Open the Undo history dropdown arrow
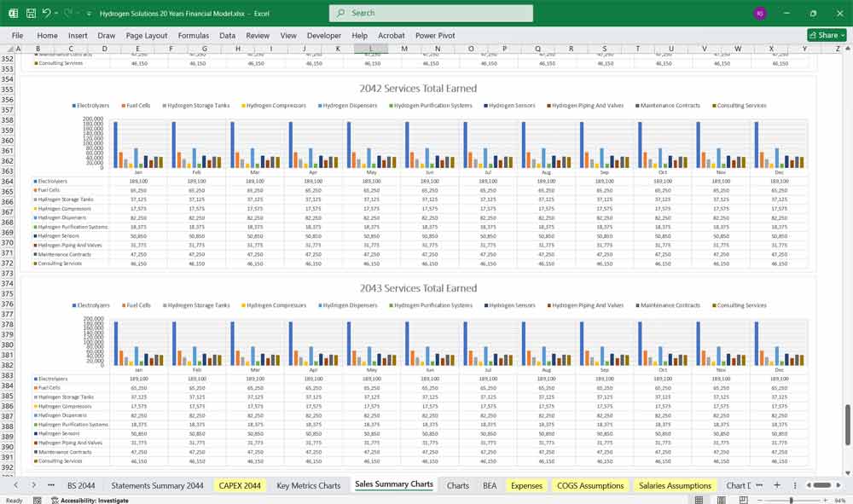This screenshot has height=504, width=853. click(x=56, y=14)
